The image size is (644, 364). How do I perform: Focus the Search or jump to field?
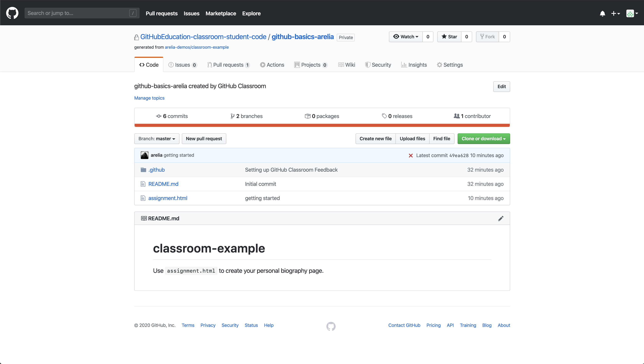(82, 13)
